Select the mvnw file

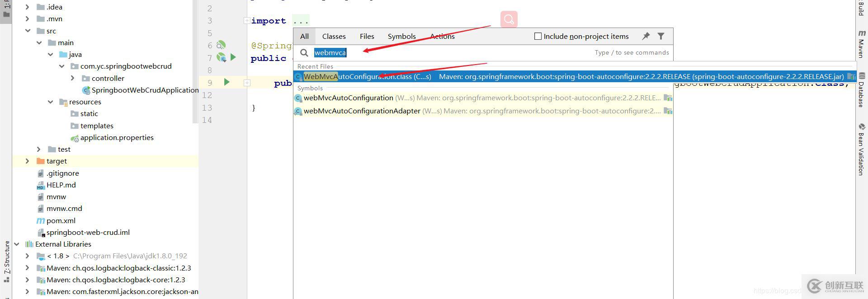pos(56,197)
